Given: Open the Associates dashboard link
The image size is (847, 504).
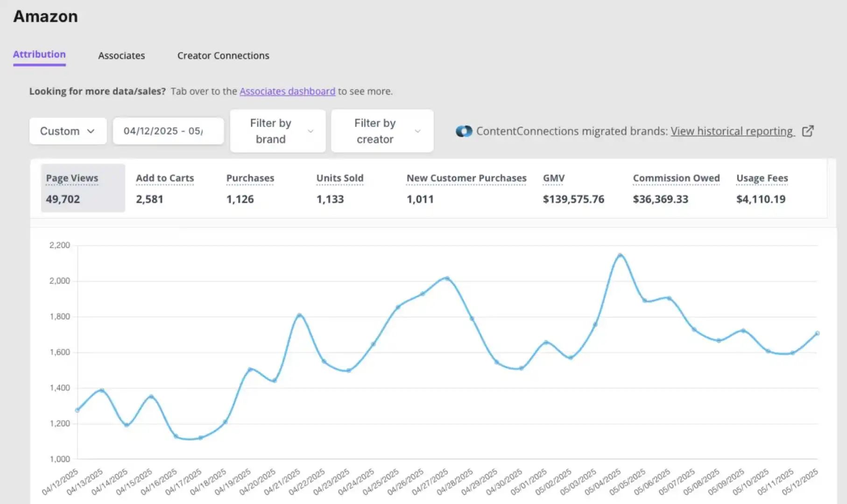Looking at the screenshot, I should [287, 91].
